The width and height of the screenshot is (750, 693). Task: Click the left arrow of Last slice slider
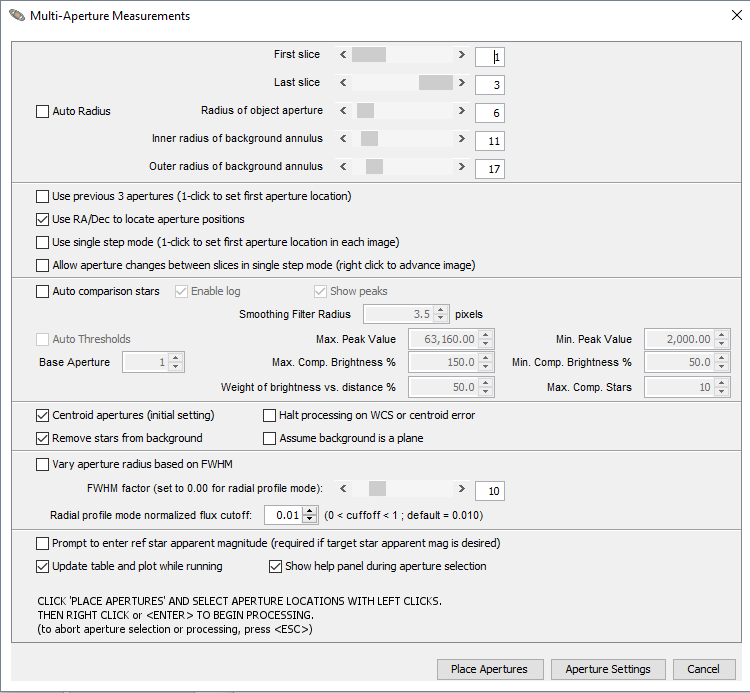[343, 83]
